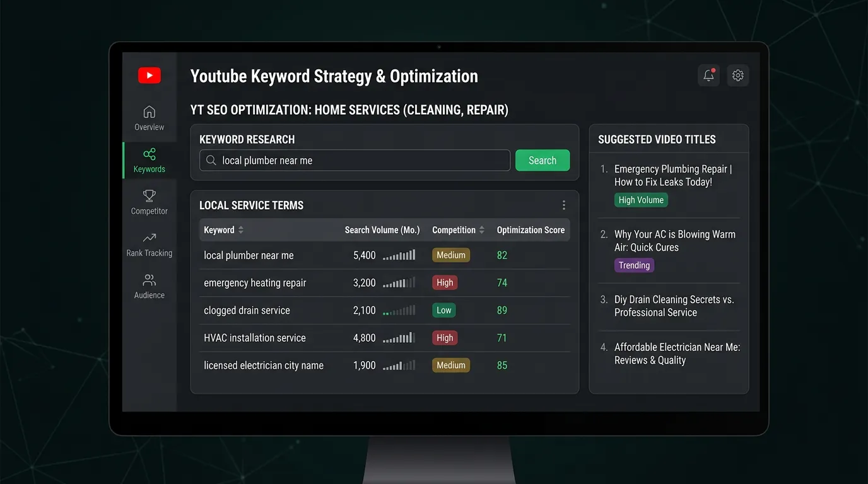Click the magnifier icon in search field
Image resolution: width=868 pixels, height=484 pixels.
pos(211,161)
